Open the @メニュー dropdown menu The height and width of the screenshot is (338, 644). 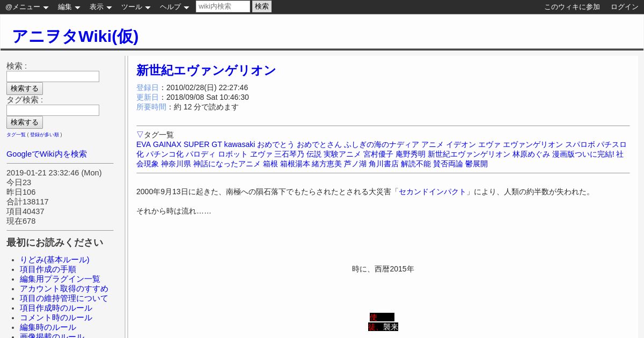click(x=27, y=7)
